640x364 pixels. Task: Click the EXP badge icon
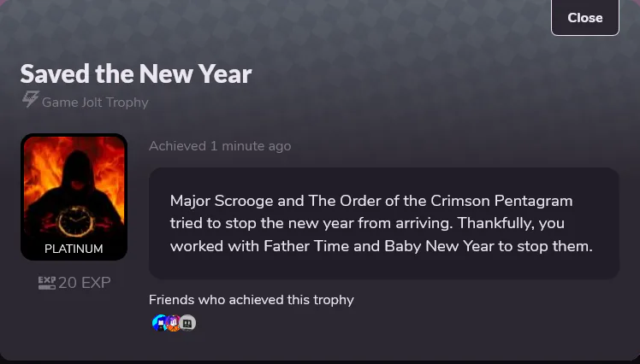point(46,283)
